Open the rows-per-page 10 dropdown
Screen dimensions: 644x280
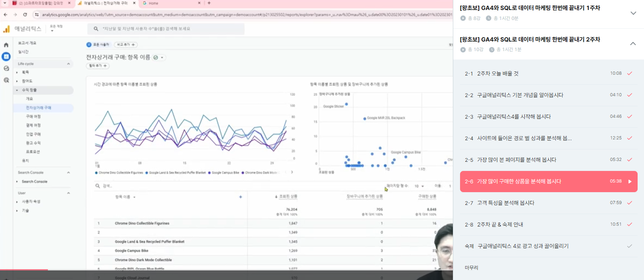coord(419,186)
